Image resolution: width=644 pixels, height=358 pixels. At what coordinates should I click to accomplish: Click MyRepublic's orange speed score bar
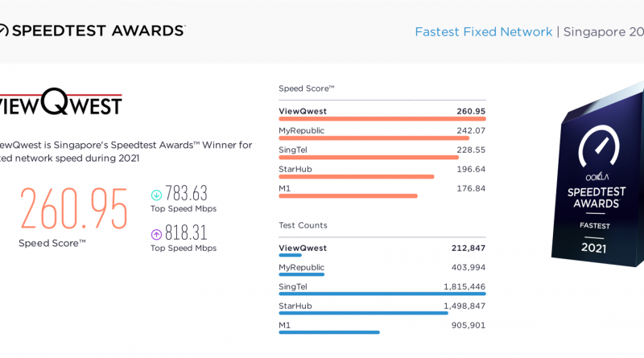[x=374, y=138]
